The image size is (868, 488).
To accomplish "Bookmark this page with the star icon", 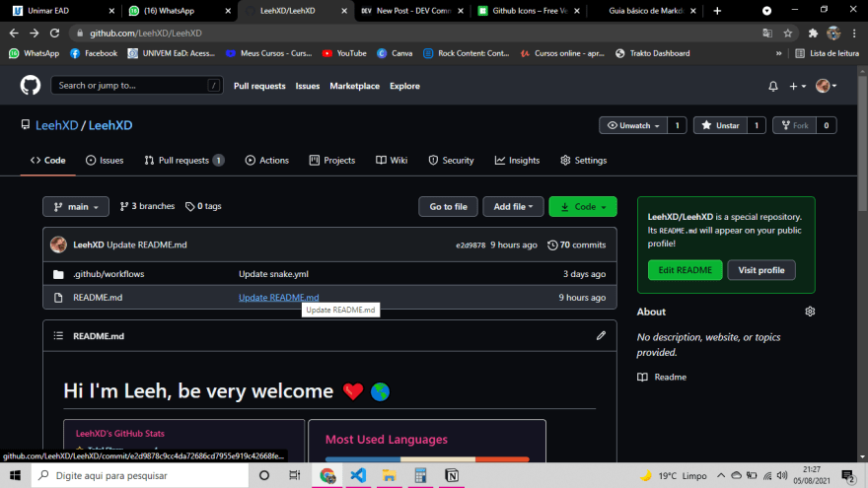I will click(x=788, y=34).
